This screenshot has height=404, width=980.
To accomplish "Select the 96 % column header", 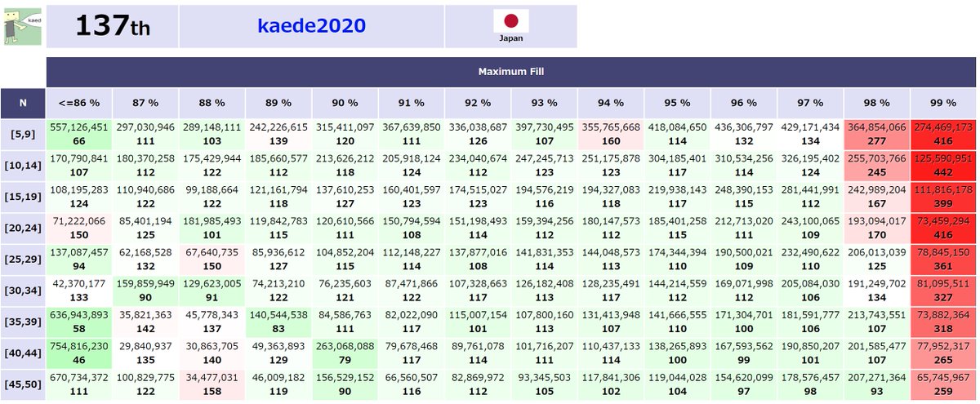I will tap(743, 103).
